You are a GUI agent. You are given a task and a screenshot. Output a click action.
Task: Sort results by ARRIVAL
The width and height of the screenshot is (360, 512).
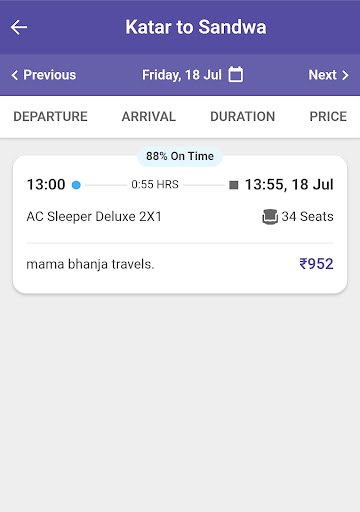pos(149,117)
